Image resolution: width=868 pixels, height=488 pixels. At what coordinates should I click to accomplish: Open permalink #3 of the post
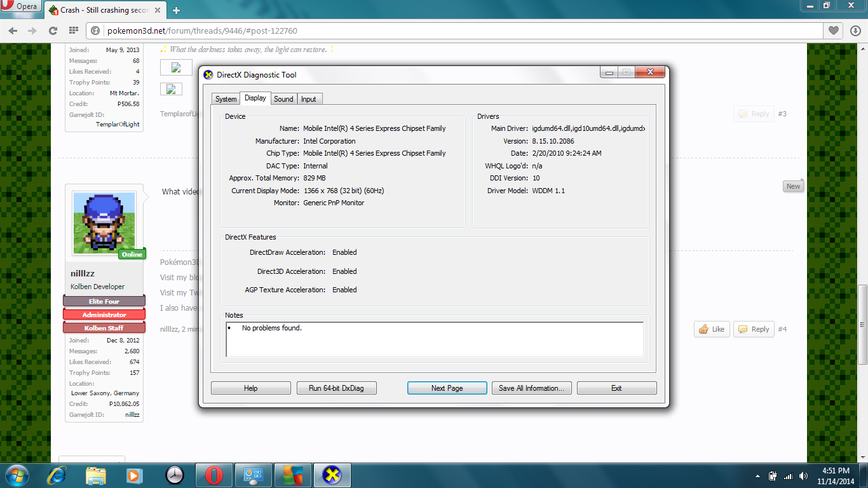pyautogui.click(x=782, y=114)
